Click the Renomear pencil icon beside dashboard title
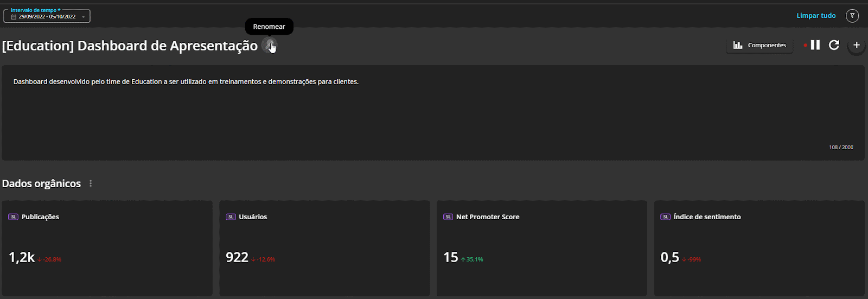Image resolution: width=868 pixels, height=299 pixels. (269, 45)
